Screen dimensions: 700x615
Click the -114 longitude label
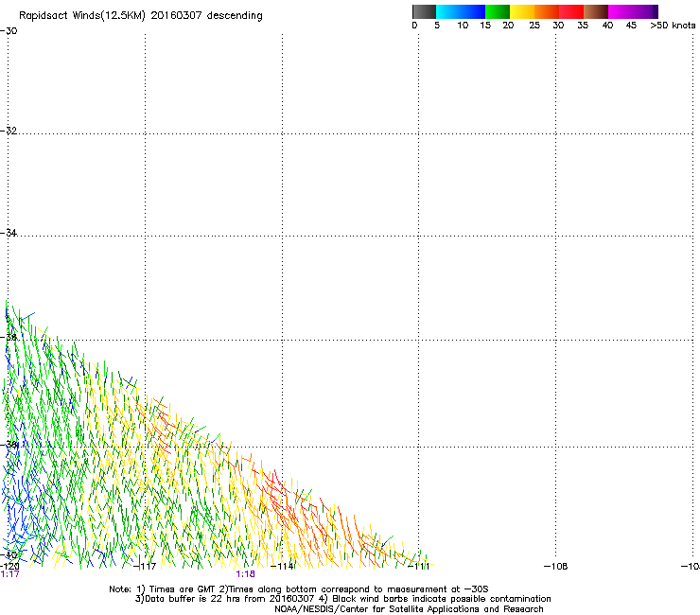[282, 567]
